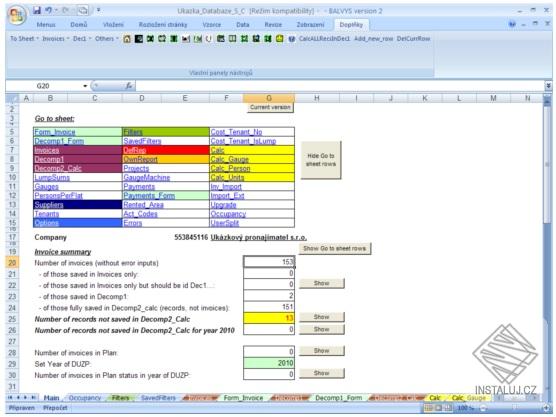Click the Office button orb

(17, 15)
